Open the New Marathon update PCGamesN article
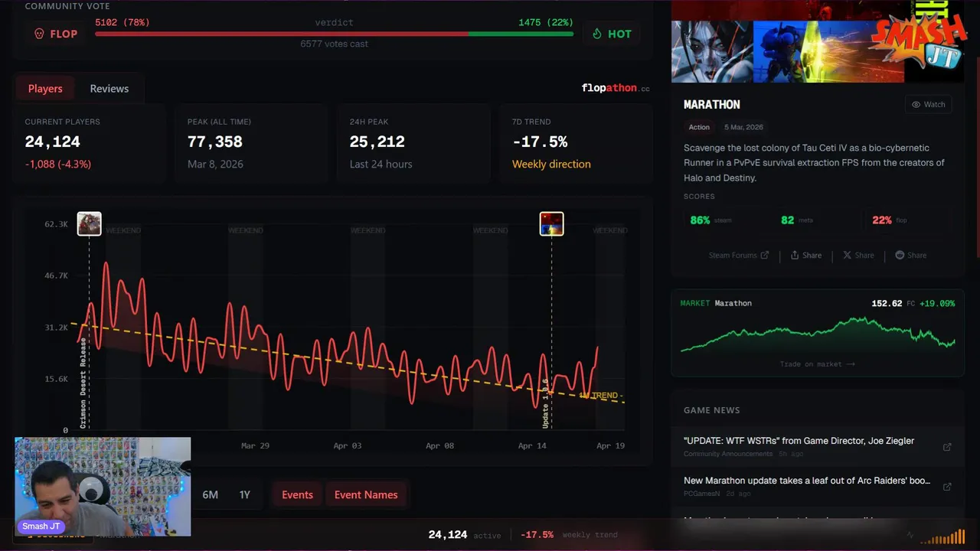 tap(807, 481)
